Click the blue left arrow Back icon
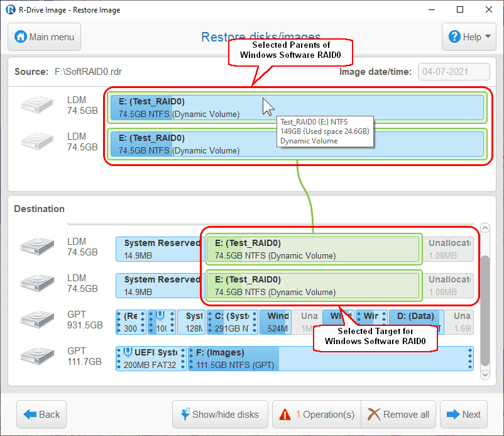 [x=30, y=415]
